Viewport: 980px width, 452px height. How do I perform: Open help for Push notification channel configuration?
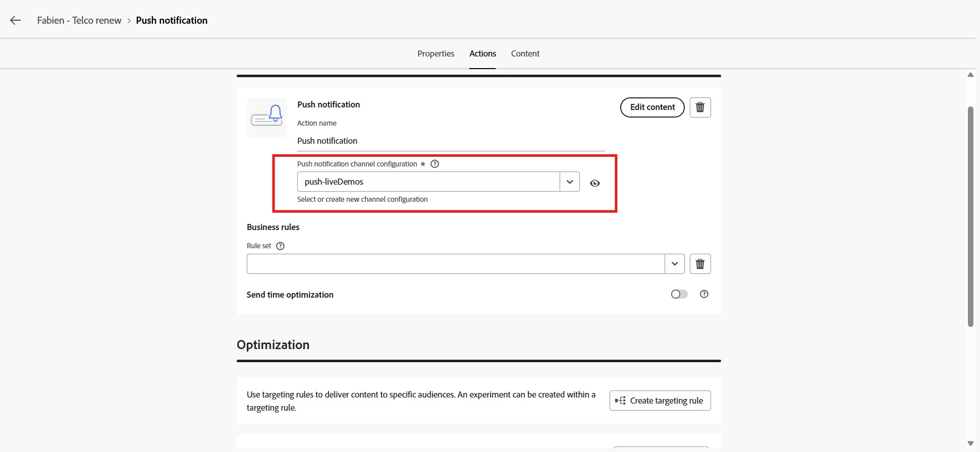click(434, 164)
